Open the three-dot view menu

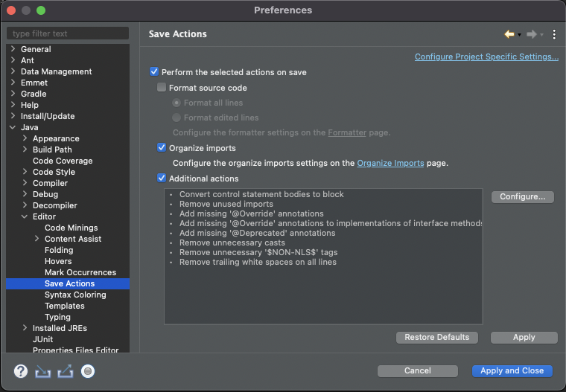tap(554, 34)
